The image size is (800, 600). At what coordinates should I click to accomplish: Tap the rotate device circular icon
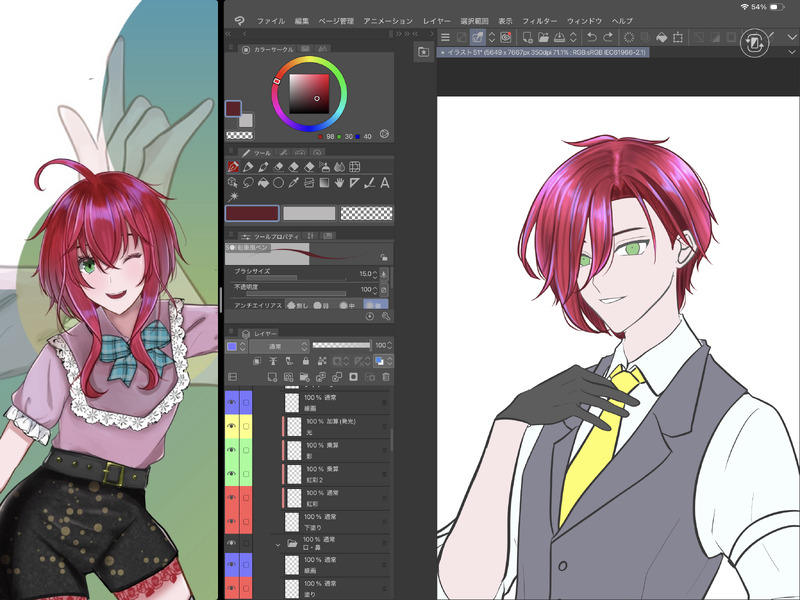click(754, 43)
